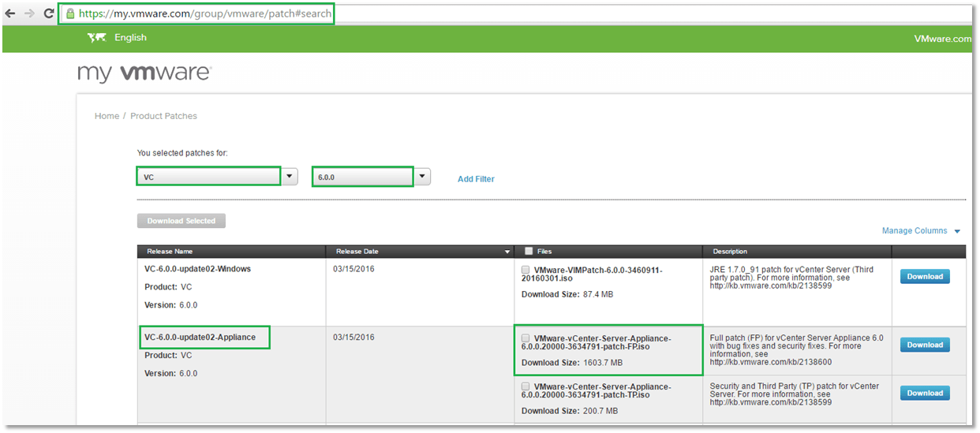Select the VC-6.0.0-update02-Appliance release name
The height and width of the screenshot is (433, 980).
(200, 337)
